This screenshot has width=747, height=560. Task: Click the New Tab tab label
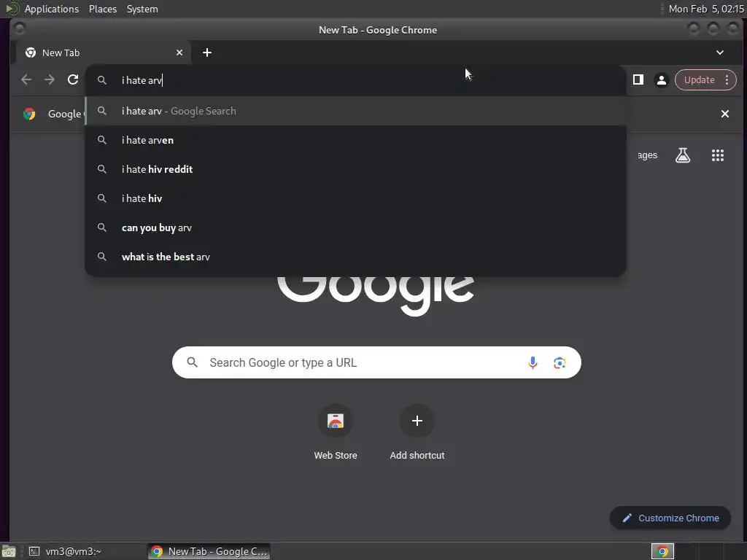click(x=61, y=52)
